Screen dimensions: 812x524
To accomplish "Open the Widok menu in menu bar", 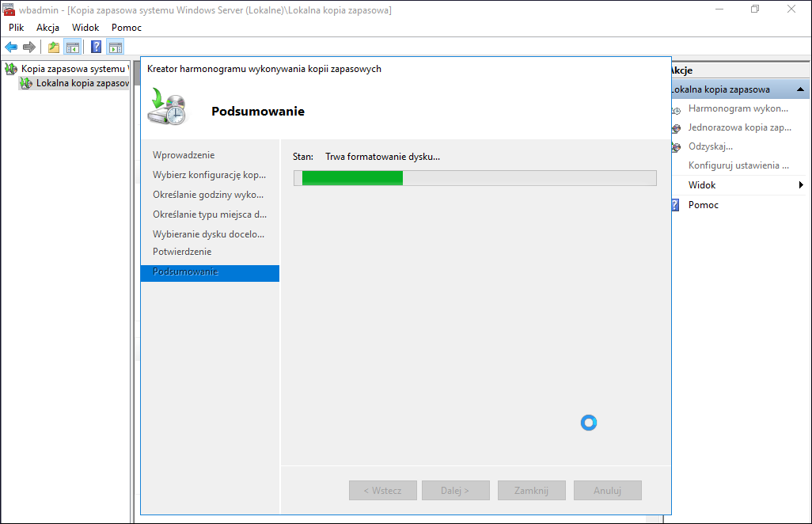I will pos(85,28).
